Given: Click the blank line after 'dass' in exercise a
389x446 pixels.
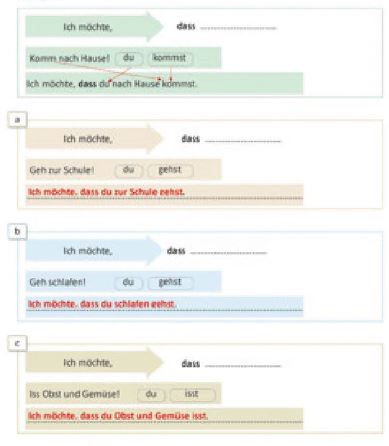Looking at the screenshot, I should tap(243, 141).
